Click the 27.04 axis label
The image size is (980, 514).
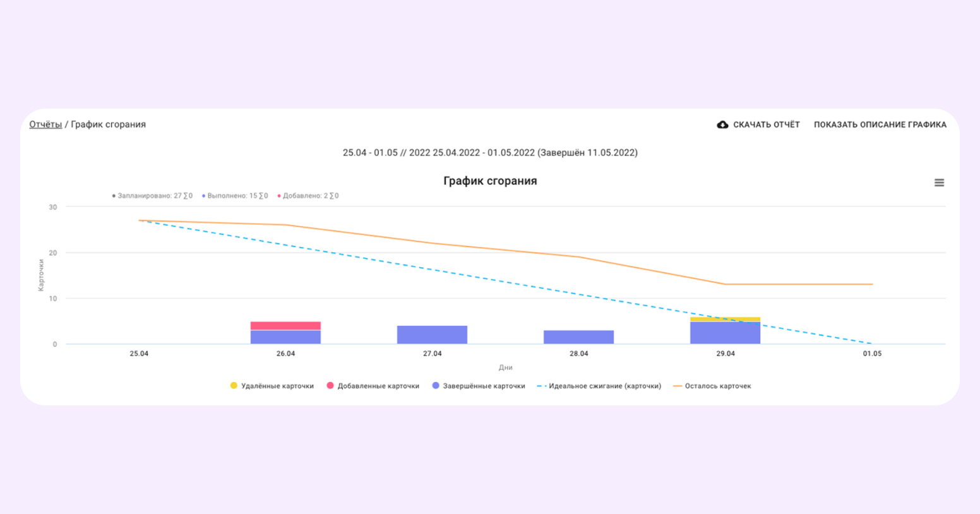tap(432, 354)
